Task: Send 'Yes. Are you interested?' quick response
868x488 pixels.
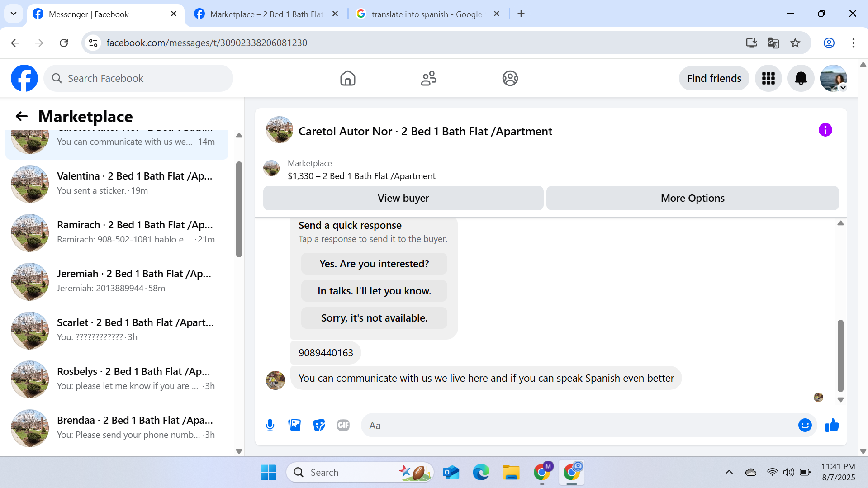Action: [x=374, y=264]
